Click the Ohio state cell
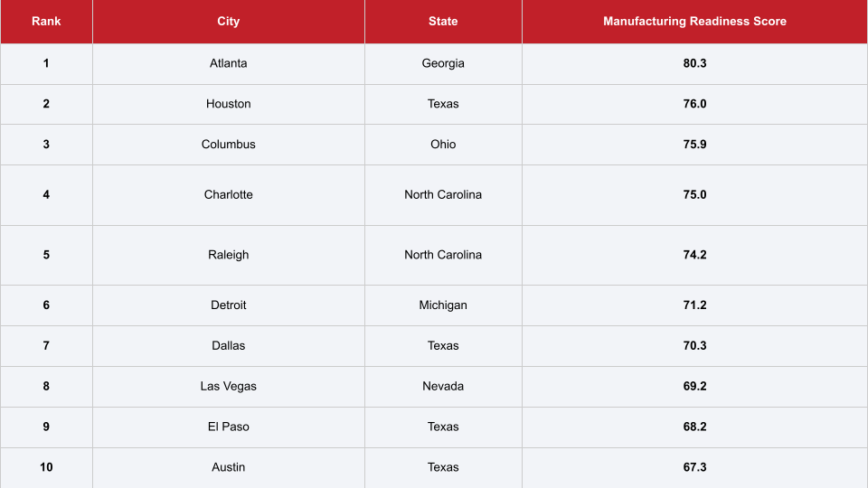The height and width of the screenshot is (488, 868). pyautogui.click(x=443, y=145)
